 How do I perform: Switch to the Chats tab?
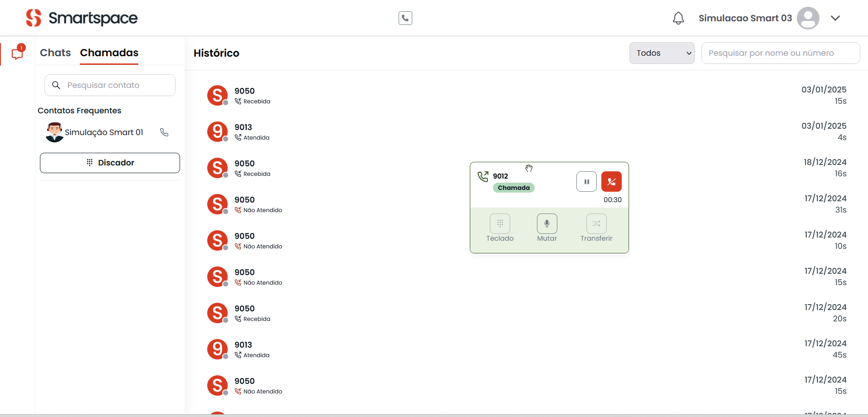click(x=55, y=53)
